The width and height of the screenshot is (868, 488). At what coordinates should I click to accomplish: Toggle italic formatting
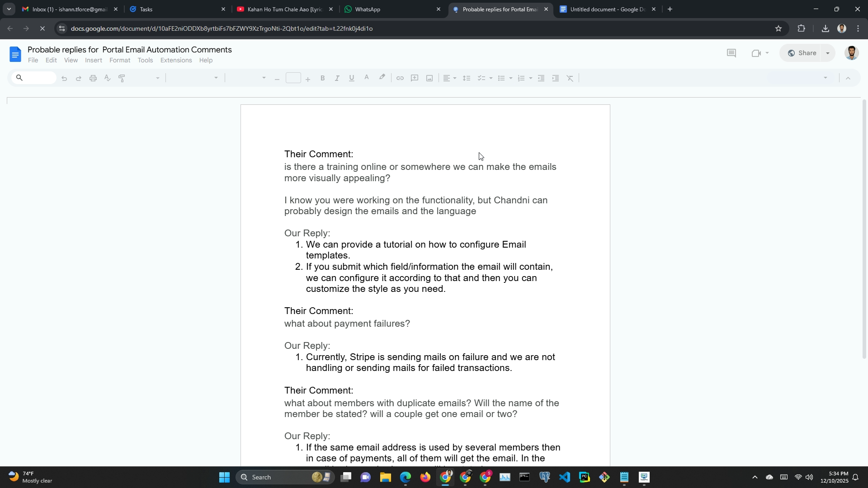[337, 78]
